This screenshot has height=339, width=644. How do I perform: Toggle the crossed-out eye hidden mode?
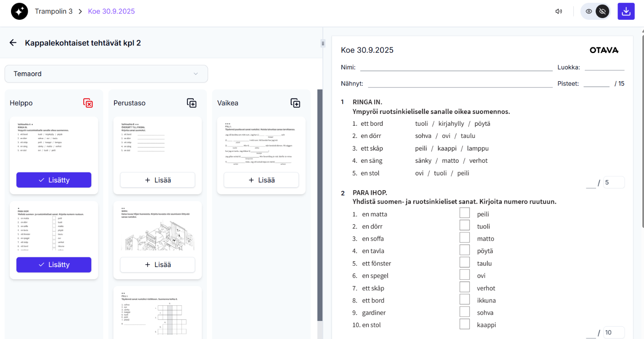tap(602, 11)
